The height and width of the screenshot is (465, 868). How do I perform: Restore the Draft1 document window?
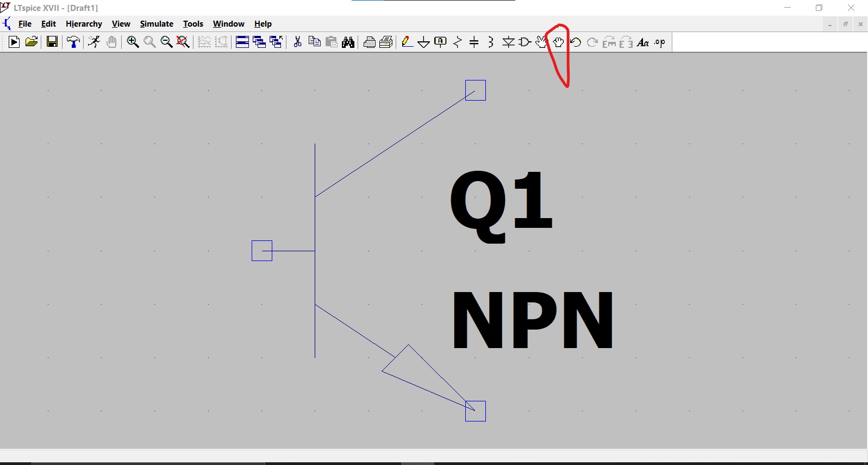pyautogui.click(x=845, y=24)
